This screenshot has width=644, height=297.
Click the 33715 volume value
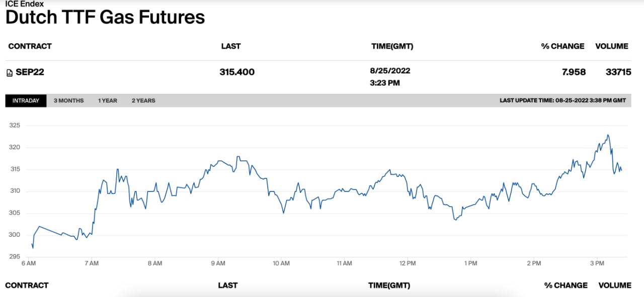coord(618,72)
